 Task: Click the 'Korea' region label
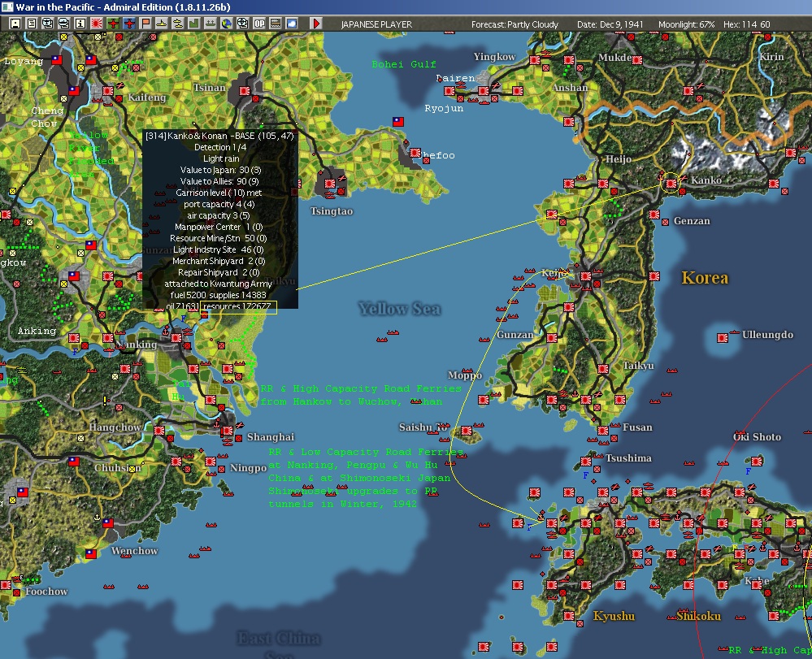pos(705,278)
